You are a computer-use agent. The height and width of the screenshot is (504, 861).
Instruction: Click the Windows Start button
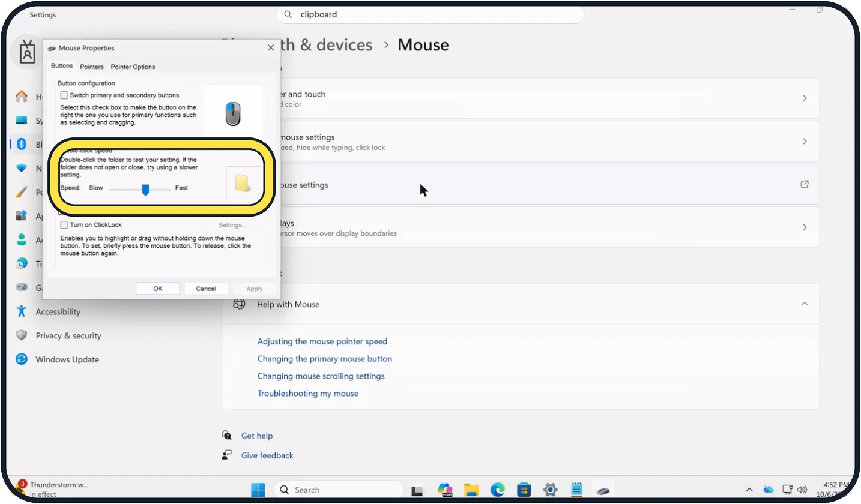[258, 490]
